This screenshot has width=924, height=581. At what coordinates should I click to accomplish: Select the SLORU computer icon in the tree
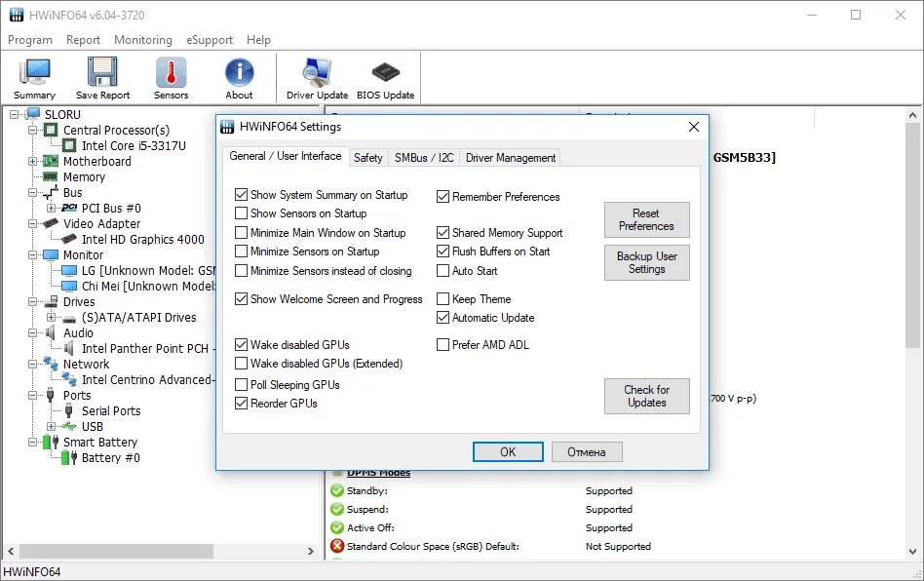(33, 114)
